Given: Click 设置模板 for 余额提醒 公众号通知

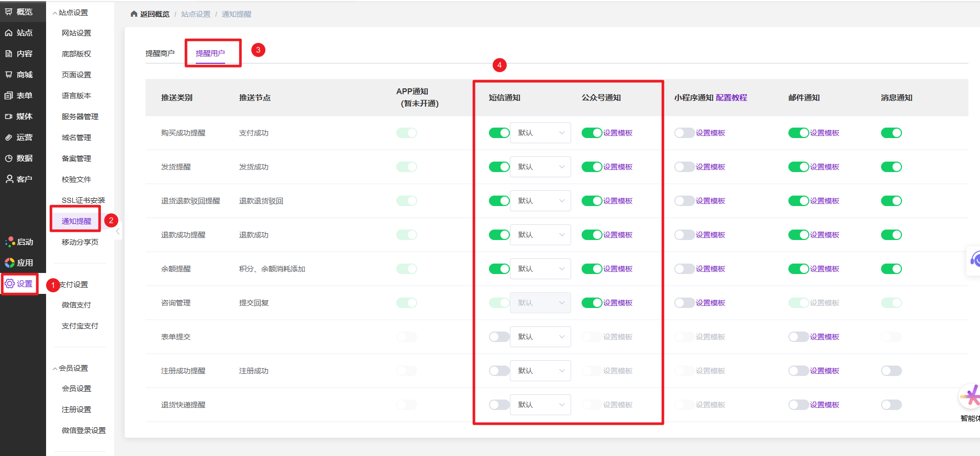Looking at the screenshot, I should coord(618,269).
